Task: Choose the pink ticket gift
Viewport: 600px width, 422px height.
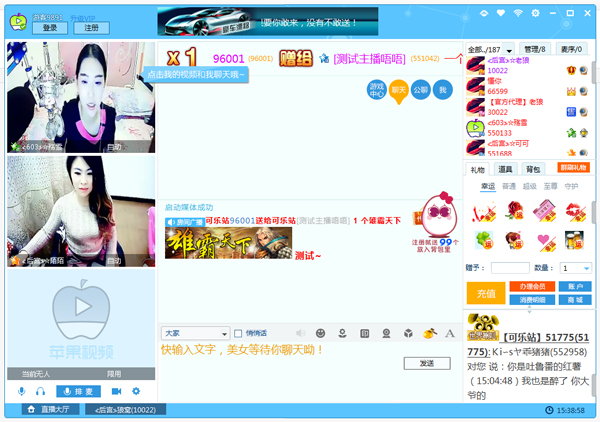Action: (x=545, y=210)
